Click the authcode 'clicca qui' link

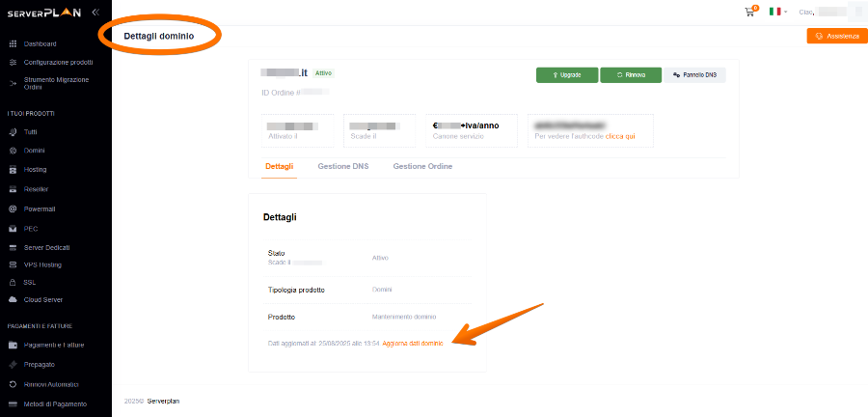click(620, 137)
